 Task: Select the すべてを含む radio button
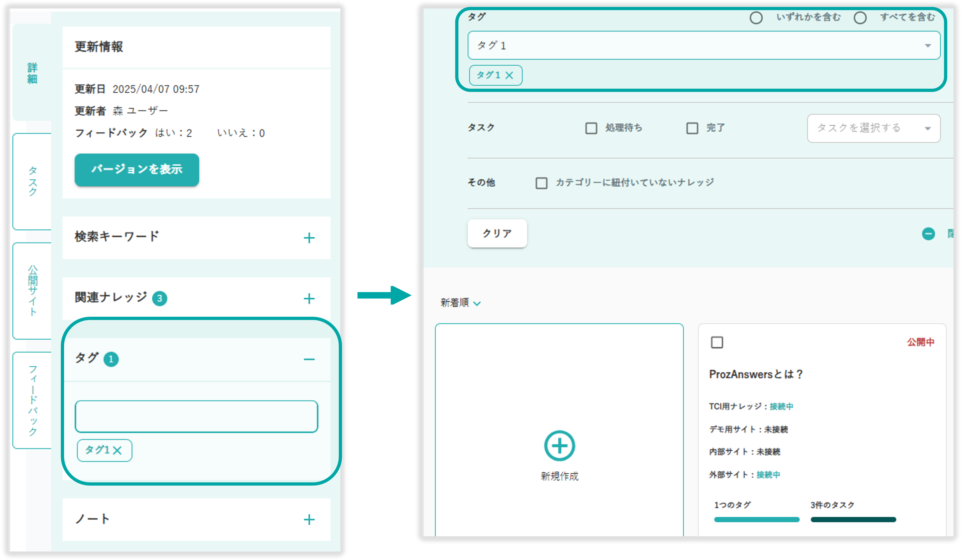point(860,18)
